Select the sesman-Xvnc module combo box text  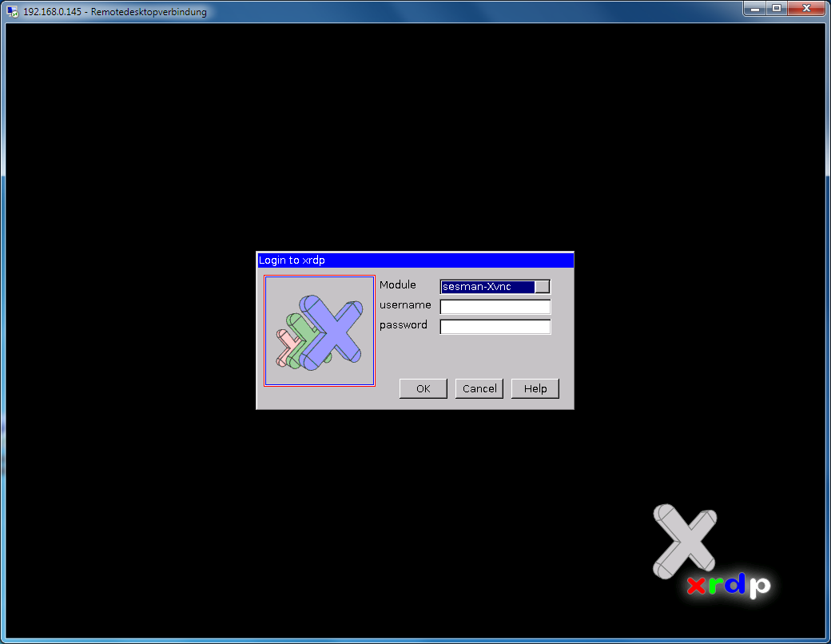(487, 287)
